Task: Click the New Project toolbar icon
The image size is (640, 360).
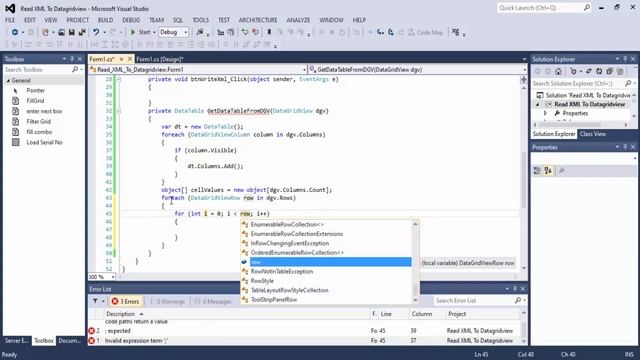Action: pos(45,32)
